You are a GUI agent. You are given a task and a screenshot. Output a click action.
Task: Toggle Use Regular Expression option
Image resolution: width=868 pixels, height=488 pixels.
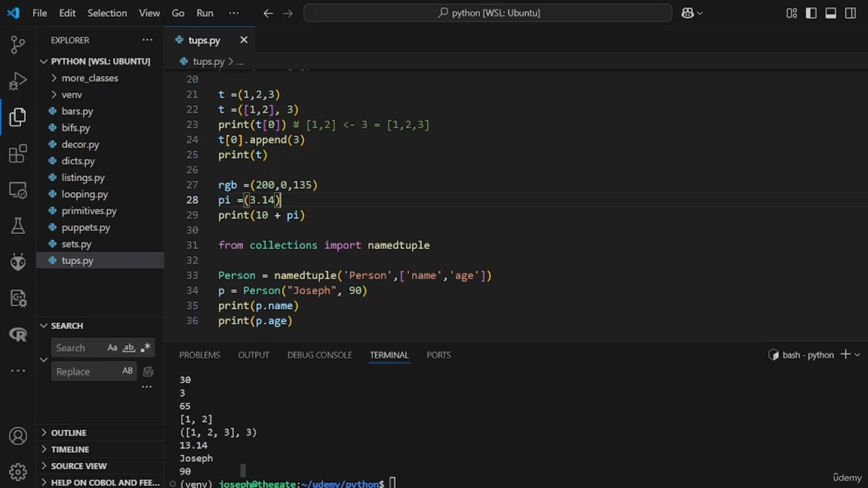click(144, 348)
